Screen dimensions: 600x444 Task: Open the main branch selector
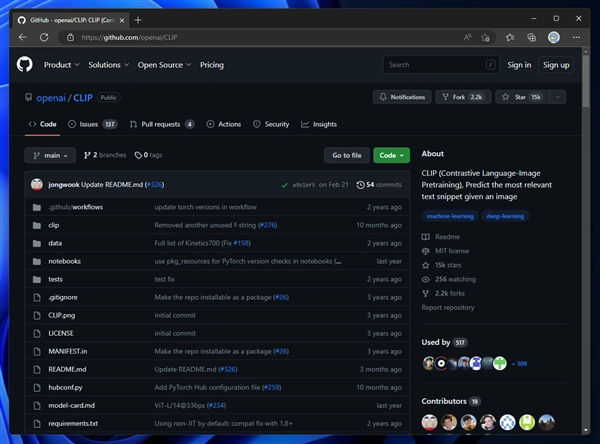point(50,155)
